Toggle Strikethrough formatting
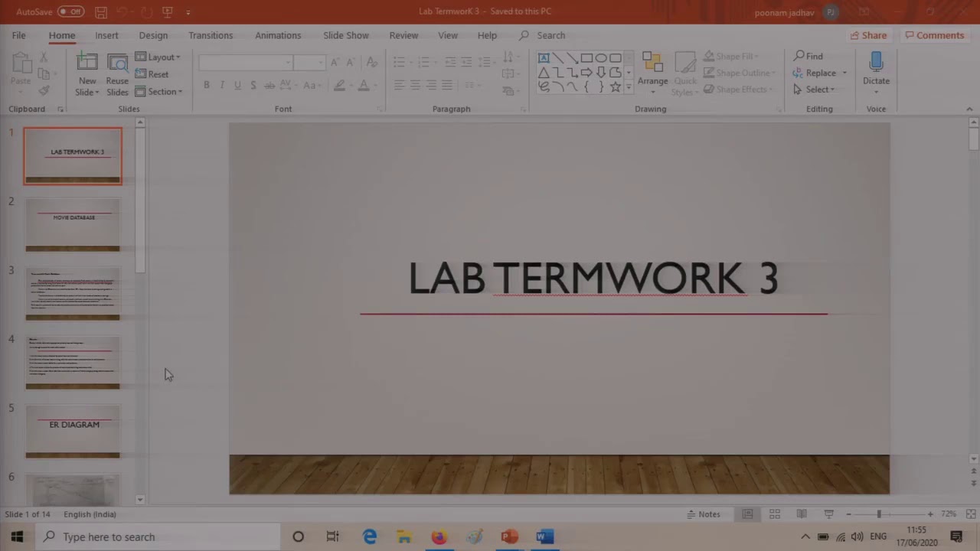The image size is (980, 551). click(x=269, y=85)
